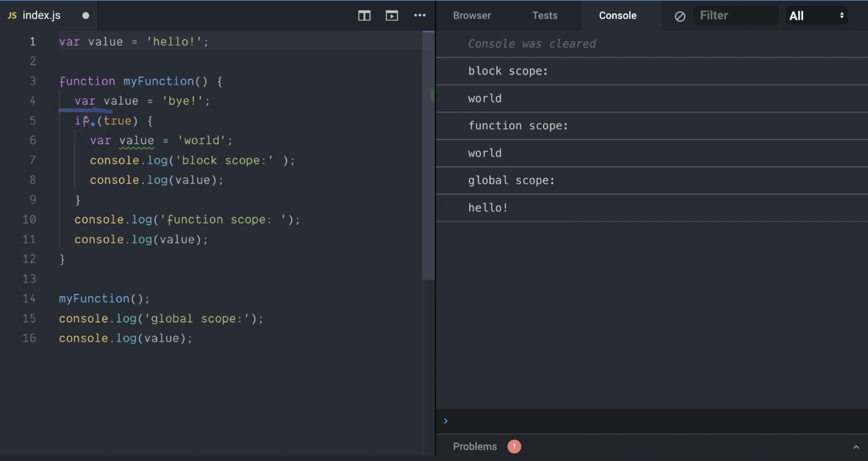Click console.log(value) on line 8
The height and width of the screenshot is (461, 868).
click(x=157, y=180)
